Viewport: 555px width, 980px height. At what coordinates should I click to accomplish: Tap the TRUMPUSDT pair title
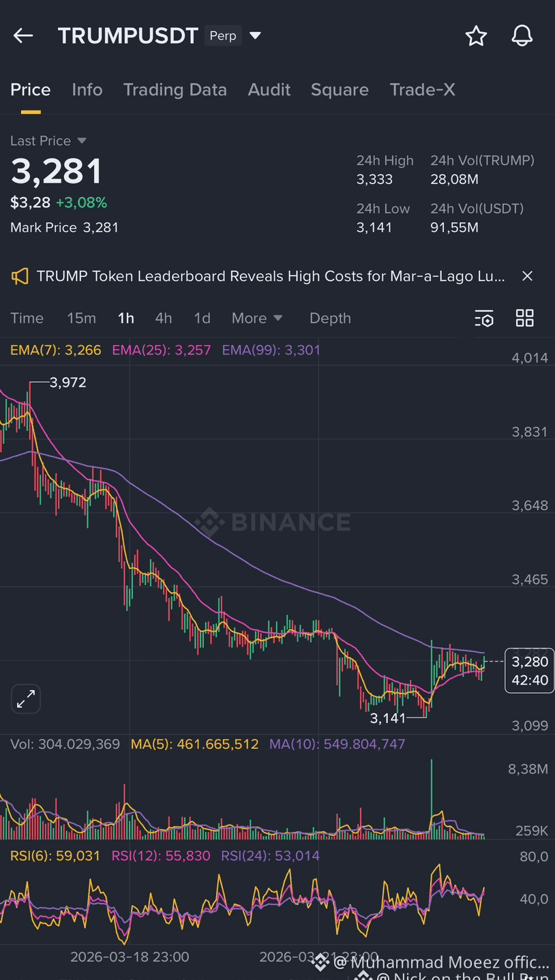click(128, 36)
